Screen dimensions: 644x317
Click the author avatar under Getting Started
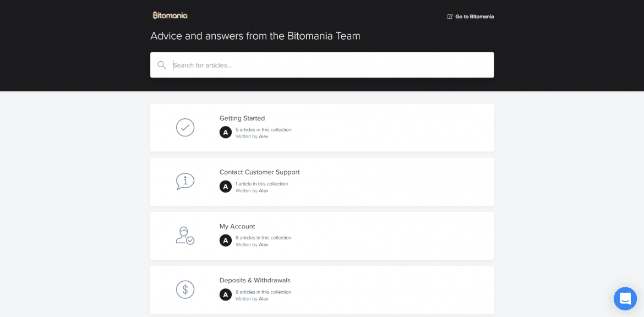click(226, 133)
